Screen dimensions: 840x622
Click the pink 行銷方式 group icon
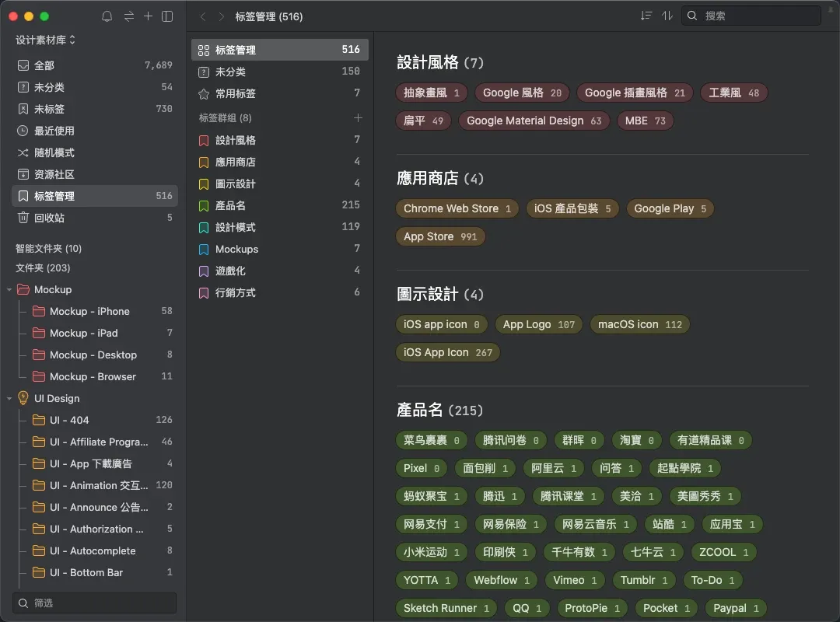pos(204,293)
